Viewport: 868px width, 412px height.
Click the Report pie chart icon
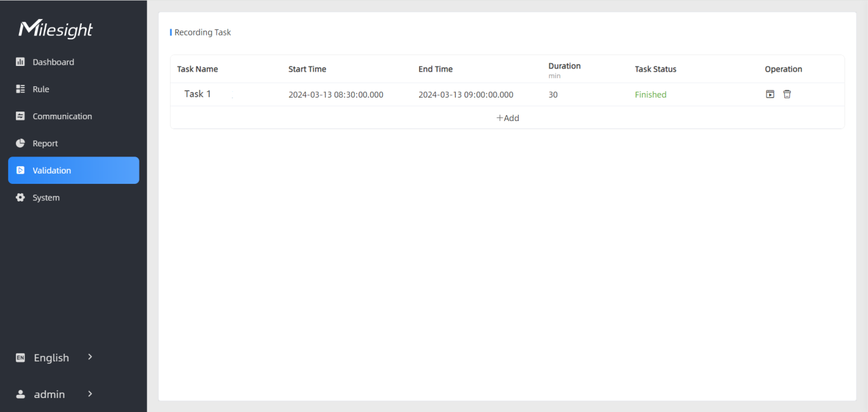click(20, 144)
